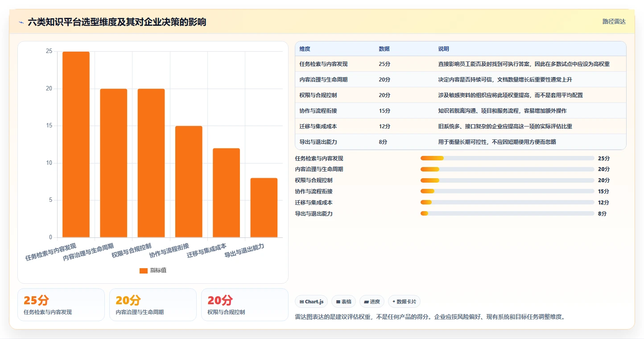The image size is (644, 339).
Task: Click the 25分 cell in the table
Action: pyautogui.click(x=384, y=64)
